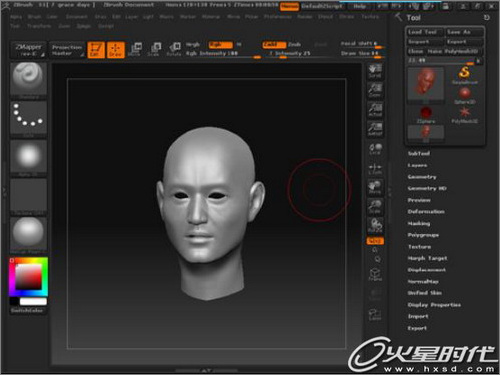Select the SimpleBrush tool icon
The height and width of the screenshot is (375, 500).
tap(465, 75)
